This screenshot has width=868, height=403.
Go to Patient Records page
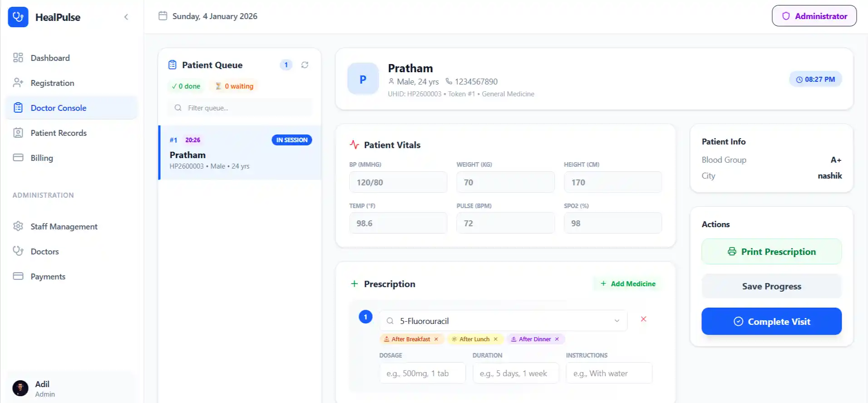(x=59, y=133)
